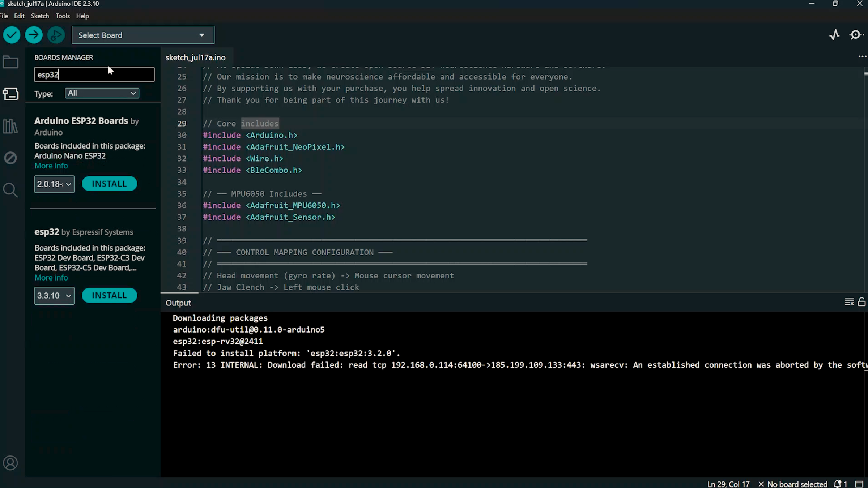Restore the window using title bar button
Viewport: 868px width, 488px height.
835,4
